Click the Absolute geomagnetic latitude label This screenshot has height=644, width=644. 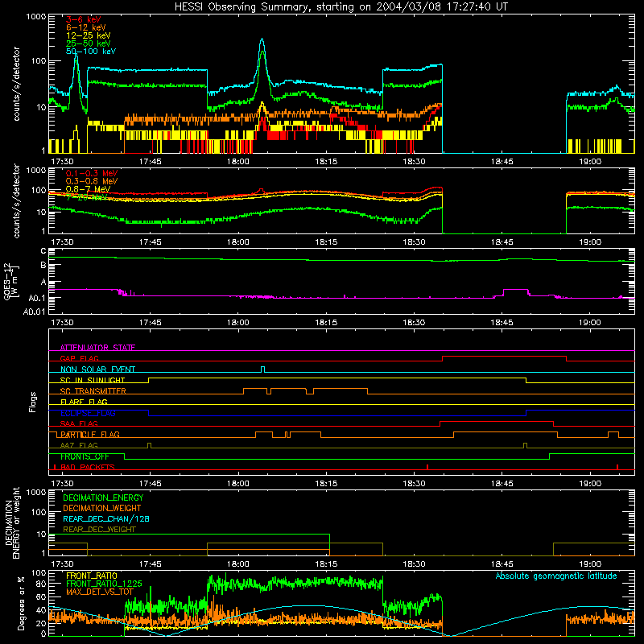[556, 576]
